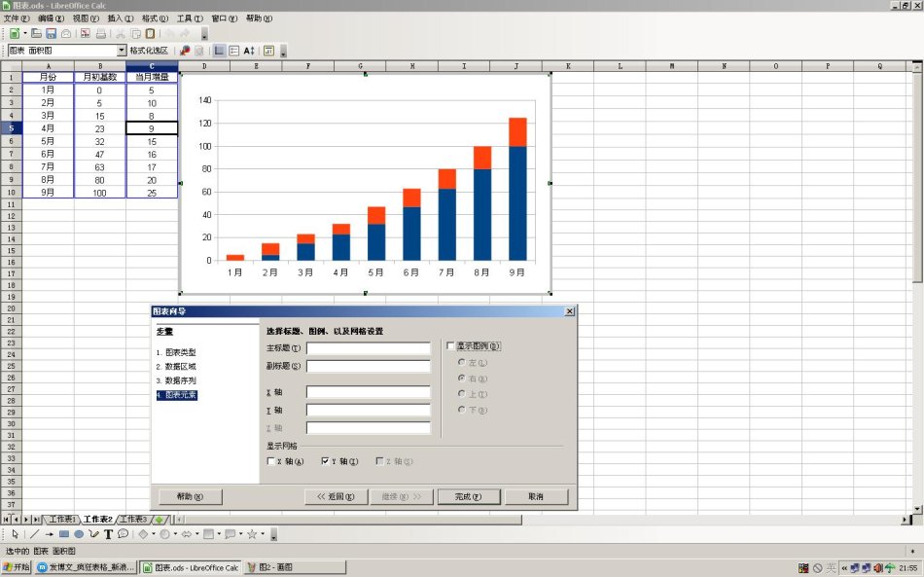Select the block arrows tool
Viewport: 924px width, 577px height.
pyautogui.click(x=186, y=534)
